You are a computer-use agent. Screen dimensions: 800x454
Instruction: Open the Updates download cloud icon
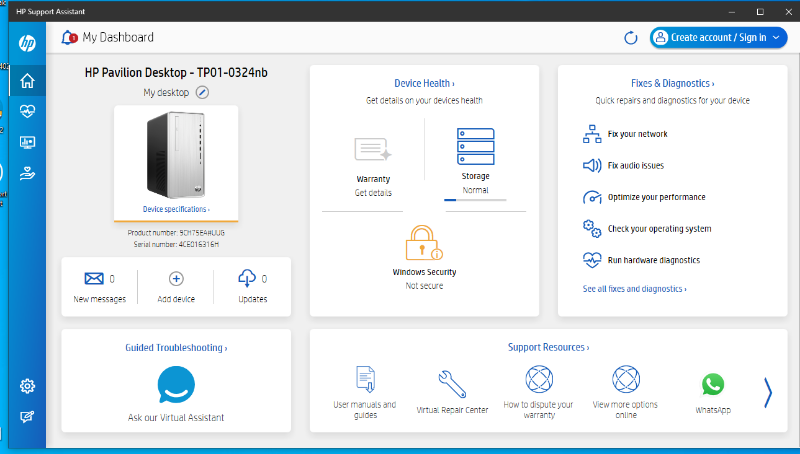point(247,279)
